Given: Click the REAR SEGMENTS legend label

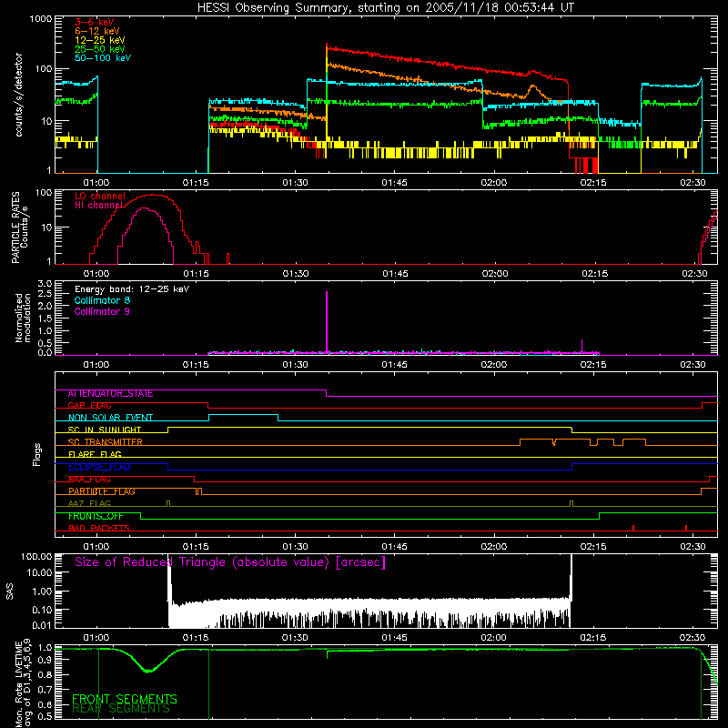Looking at the screenshot, I should (x=121, y=709).
